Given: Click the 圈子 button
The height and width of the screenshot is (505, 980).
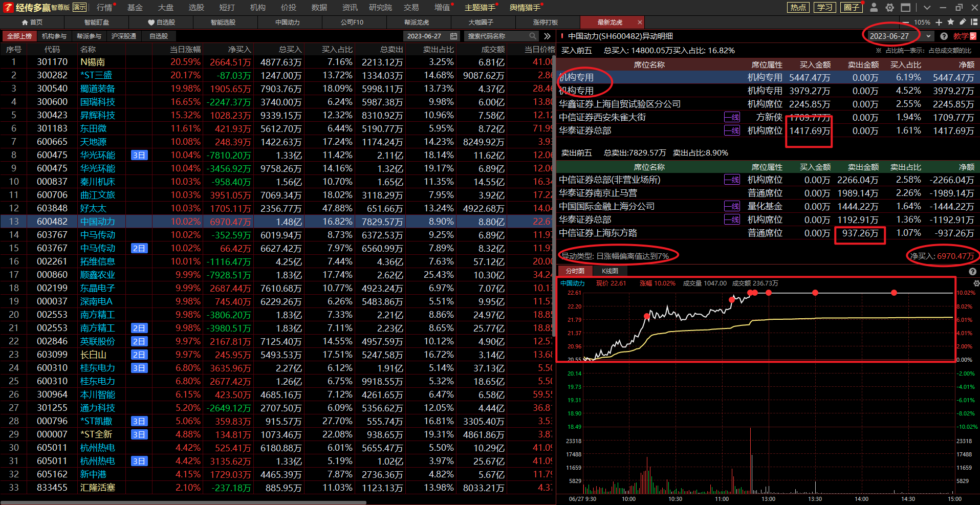Looking at the screenshot, I should click(x=851, y=7).
